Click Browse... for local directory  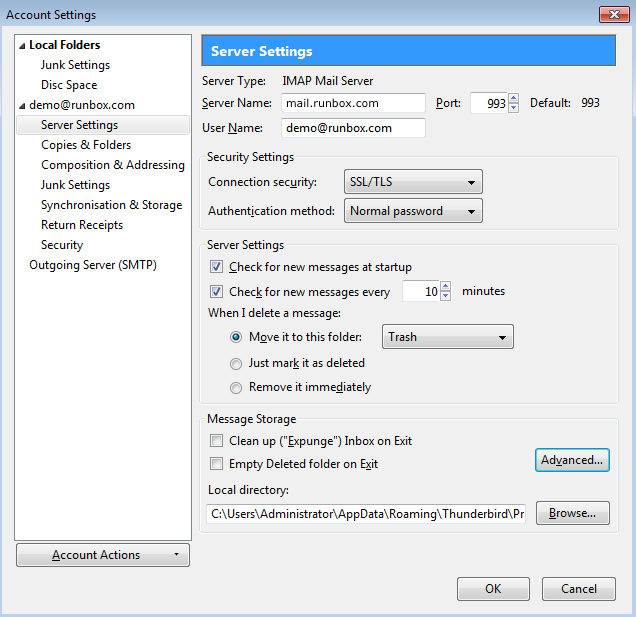572,513
